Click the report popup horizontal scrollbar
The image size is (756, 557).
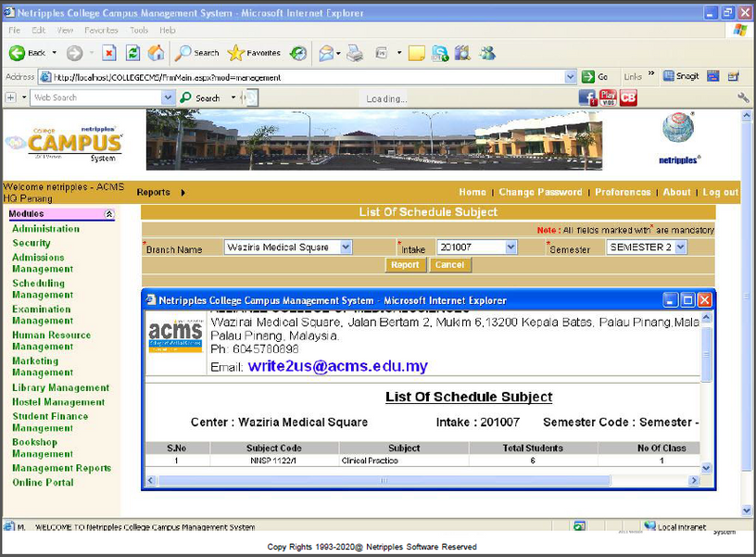384,480
